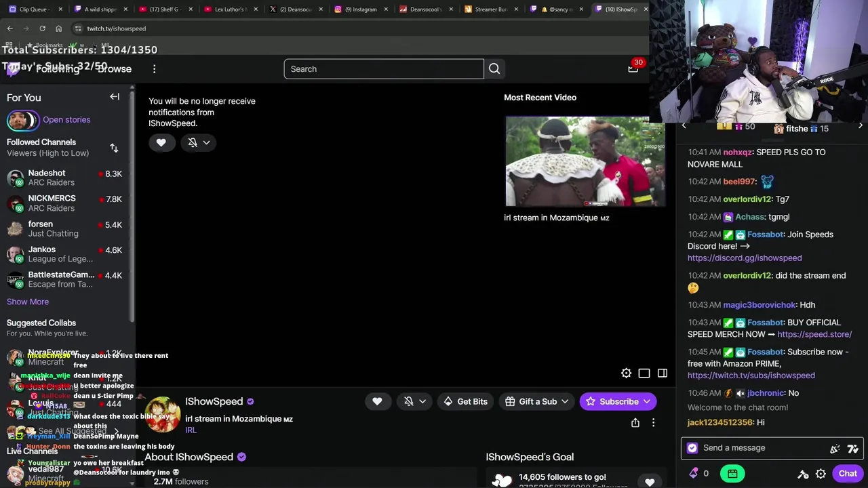Screen dimensions: 868x488
Task: Collapse the For You sidebar
Action: 115,97
